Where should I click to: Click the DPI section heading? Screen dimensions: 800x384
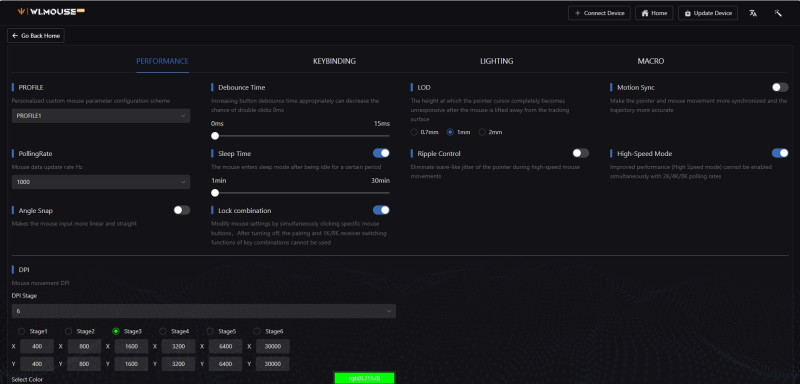pos(24,270)
